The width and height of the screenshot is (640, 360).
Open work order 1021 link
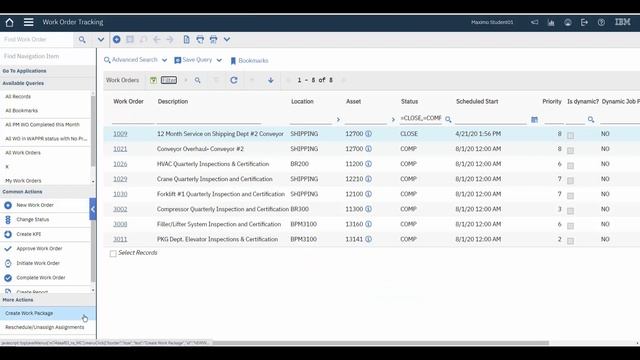[120, 149]
